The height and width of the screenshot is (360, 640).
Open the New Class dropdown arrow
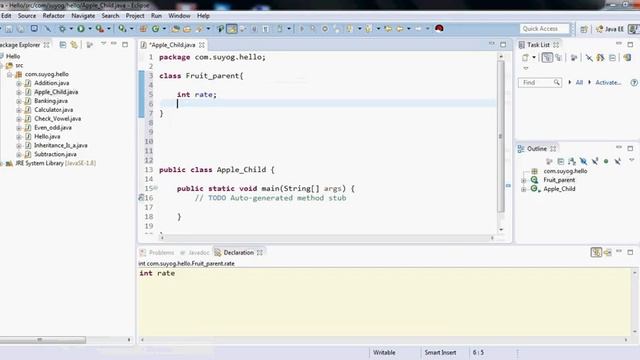(x=164, y=29)
